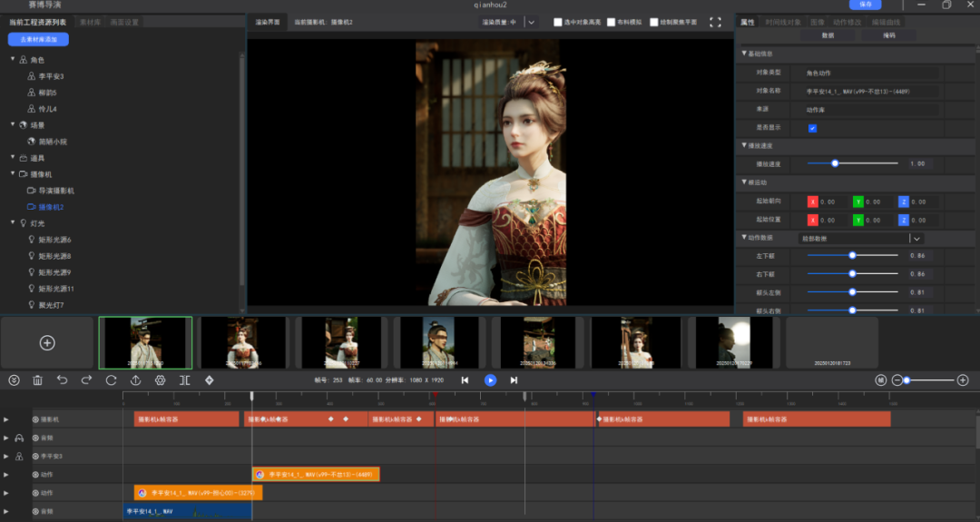Uncheck the 是否显示 checkbox
980x522 pixels.
[812, 128]
